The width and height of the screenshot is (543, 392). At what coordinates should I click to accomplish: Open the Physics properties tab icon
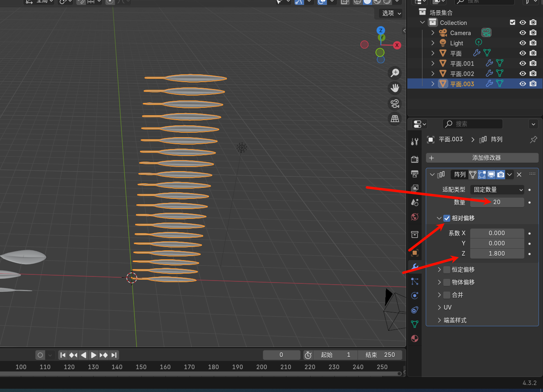(415, 296)
